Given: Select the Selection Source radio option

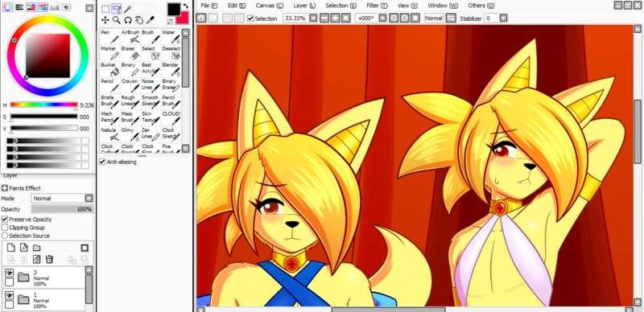Looking at the screenshot, I should [x=5, y=236].
